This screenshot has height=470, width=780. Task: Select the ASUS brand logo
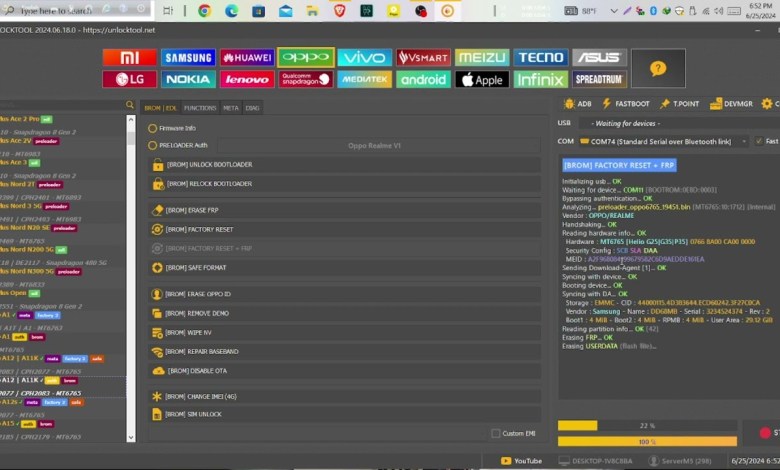(x=599, y=58)
